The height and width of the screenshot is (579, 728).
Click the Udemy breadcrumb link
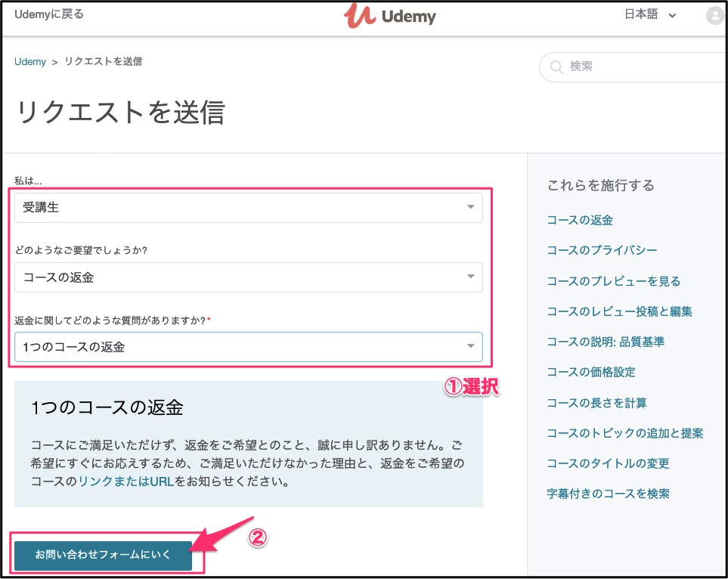coord(30,62)
